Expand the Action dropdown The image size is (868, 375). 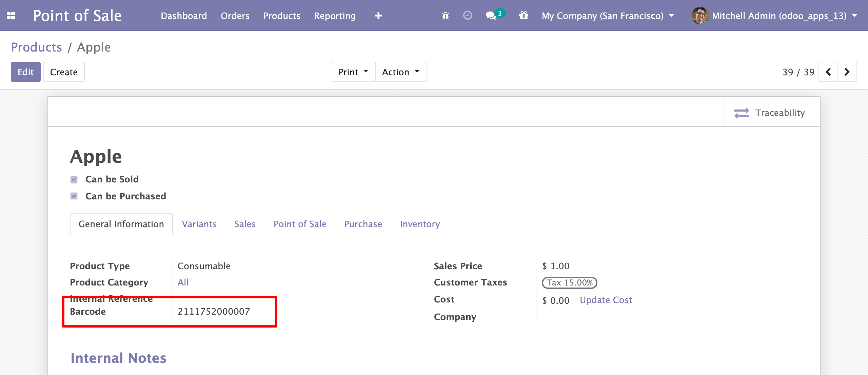pyautogui.click(x=401, y=72)
